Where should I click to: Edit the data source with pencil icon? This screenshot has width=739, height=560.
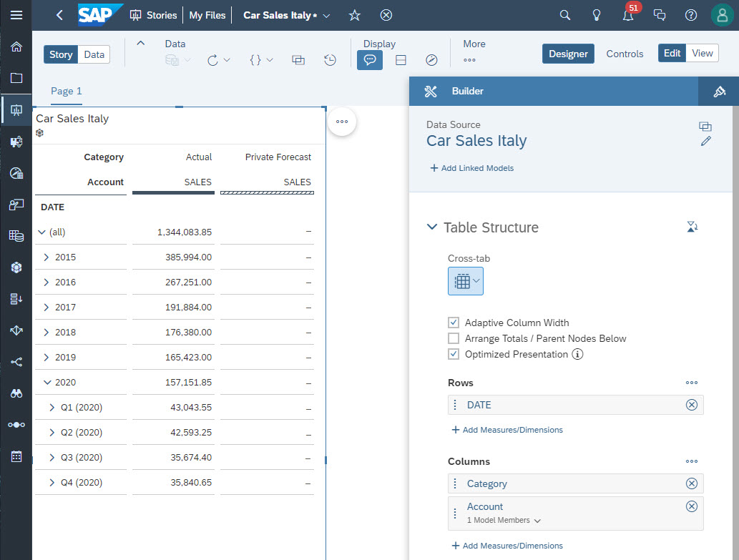705,142
